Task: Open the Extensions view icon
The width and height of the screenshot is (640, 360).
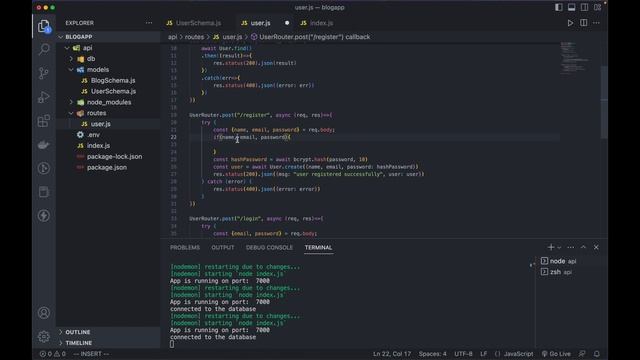Action: tap(44, 121)
